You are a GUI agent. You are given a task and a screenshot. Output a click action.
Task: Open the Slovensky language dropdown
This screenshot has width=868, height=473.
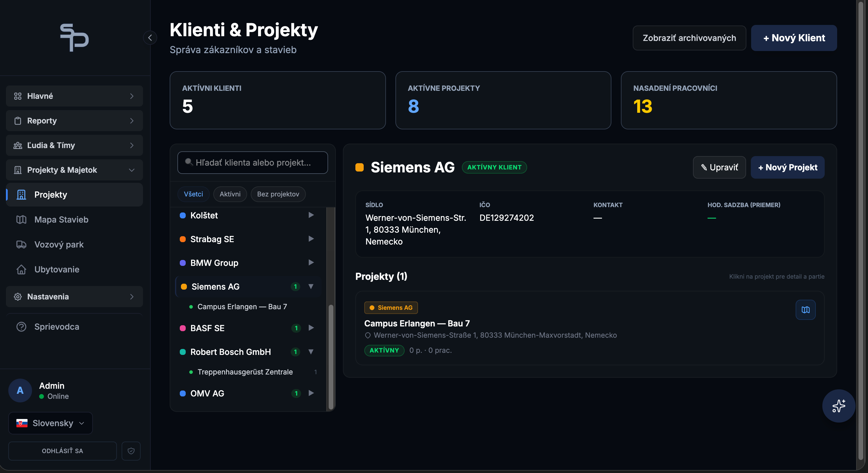pos(50,423)
